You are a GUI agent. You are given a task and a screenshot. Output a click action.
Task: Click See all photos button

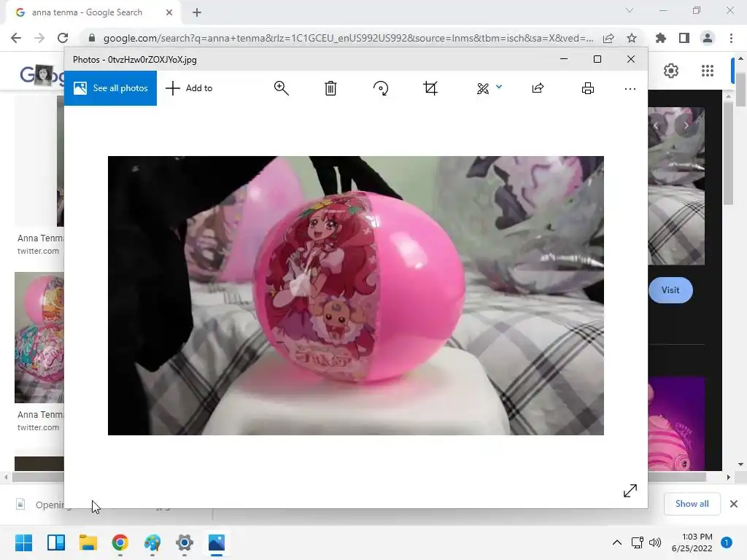111,88
